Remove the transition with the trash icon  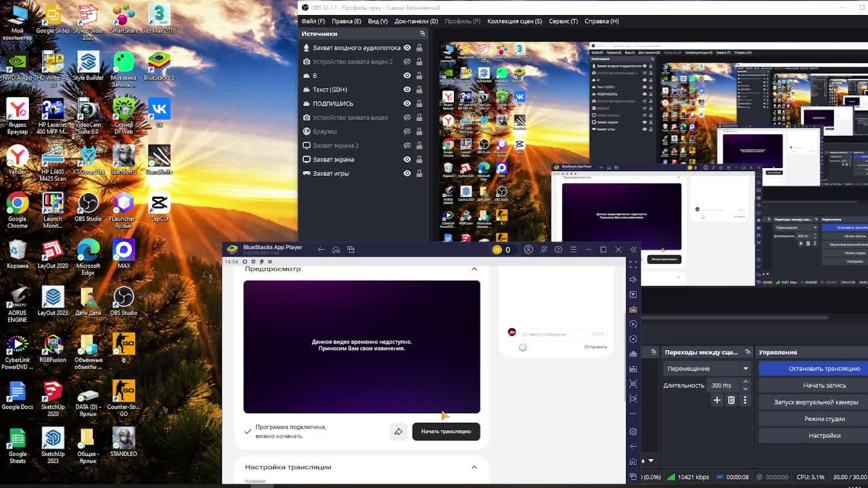tap(731, 400)
